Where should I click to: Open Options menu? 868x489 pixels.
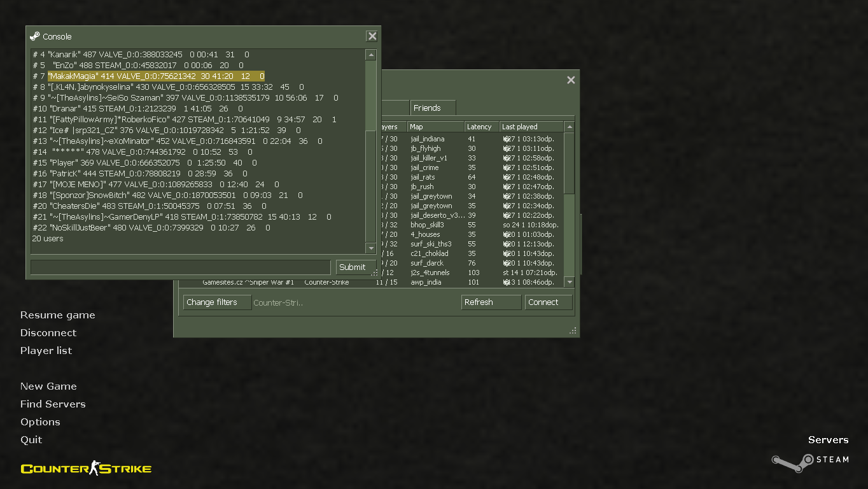point(40,422)
